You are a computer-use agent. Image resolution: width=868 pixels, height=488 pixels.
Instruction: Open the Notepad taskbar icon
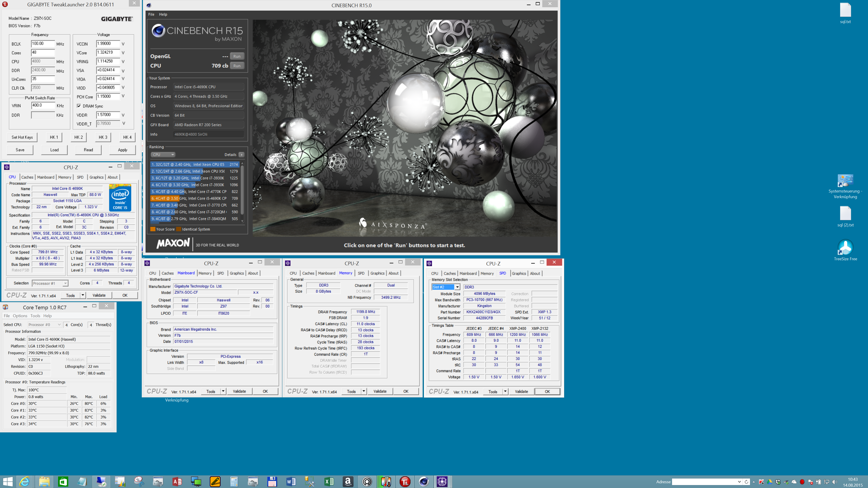pos(82,482)
